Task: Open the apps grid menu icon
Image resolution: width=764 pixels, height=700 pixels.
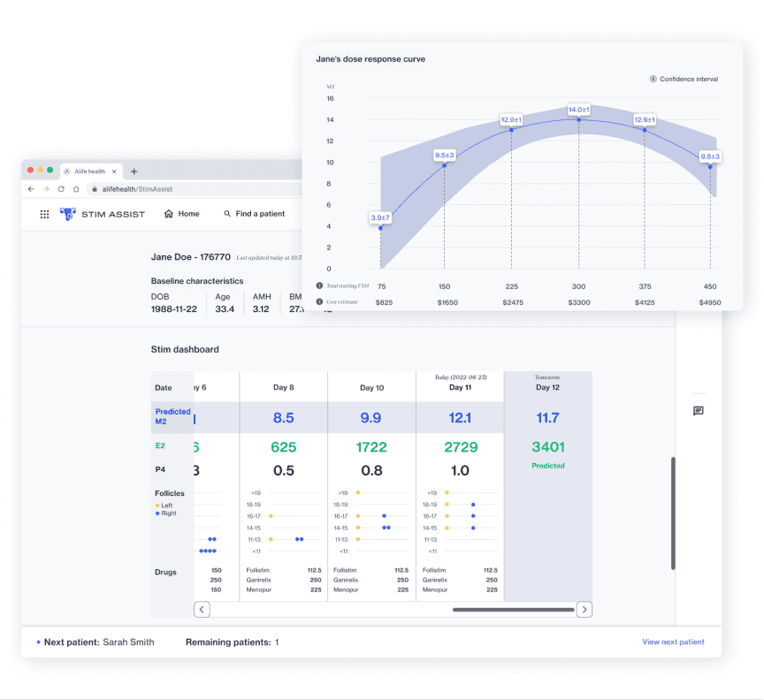Action: tap(45, 214)
